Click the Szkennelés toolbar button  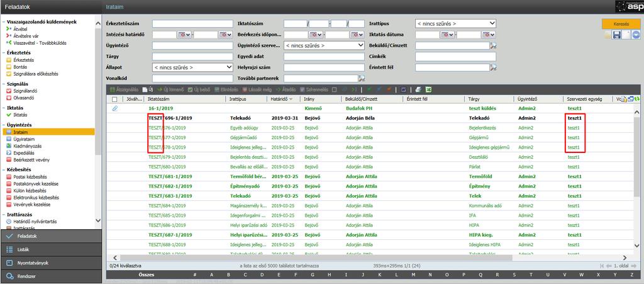tap(314, 89)
